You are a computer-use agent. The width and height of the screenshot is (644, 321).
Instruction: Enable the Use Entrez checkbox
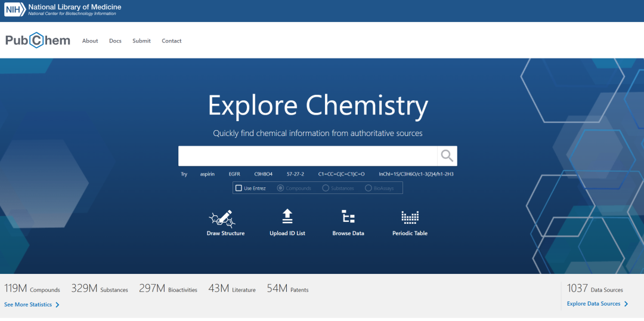[239, 188]
